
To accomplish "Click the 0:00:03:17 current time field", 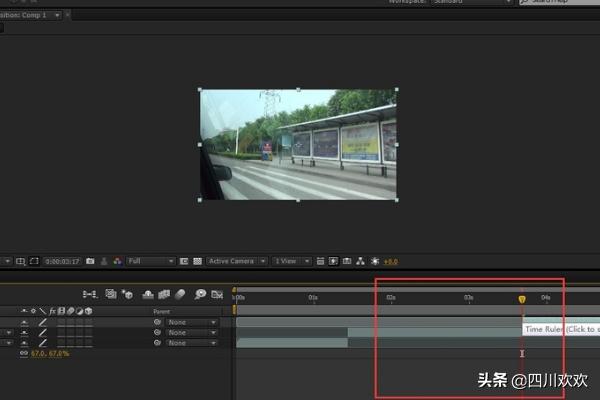I will (x=62, y=261).
